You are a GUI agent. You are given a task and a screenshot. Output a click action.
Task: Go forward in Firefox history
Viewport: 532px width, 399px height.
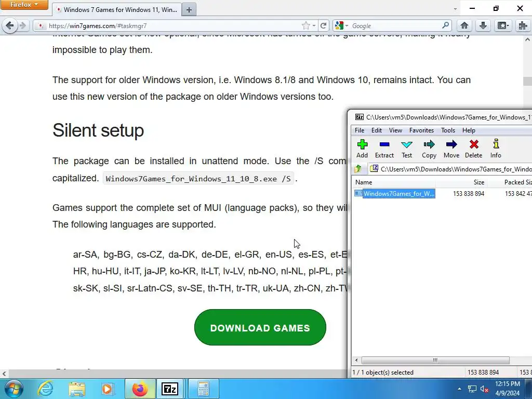click(x=23, y=25)
